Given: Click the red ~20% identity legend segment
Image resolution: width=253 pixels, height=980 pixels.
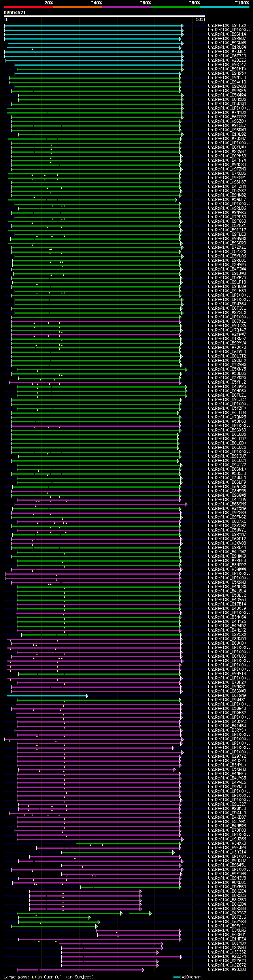Looking at the screenshot, I should pos(28,7).
